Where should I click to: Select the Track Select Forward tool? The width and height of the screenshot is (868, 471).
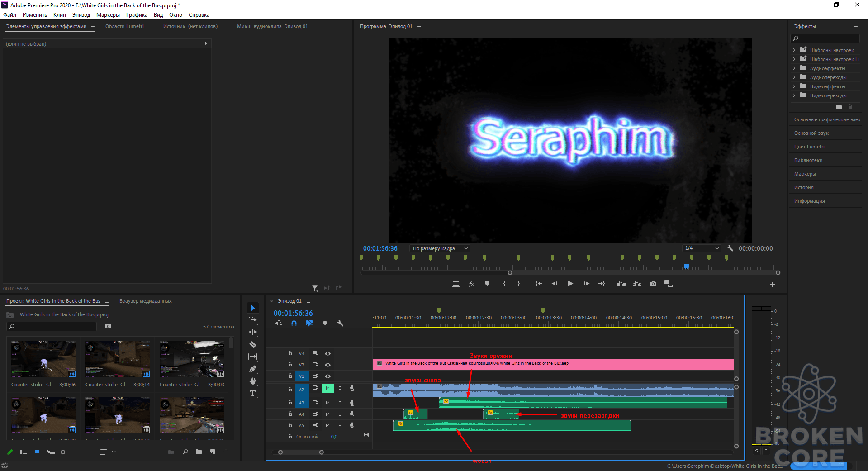[253, 320]
